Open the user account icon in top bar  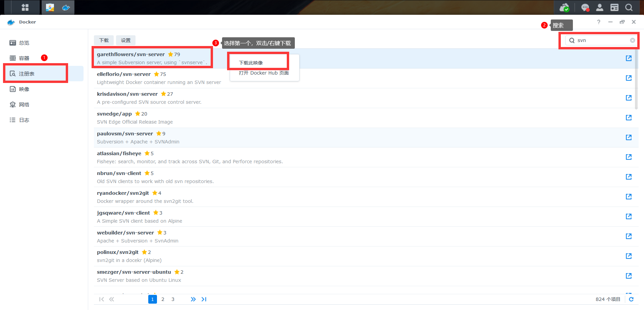pos(600,7)
